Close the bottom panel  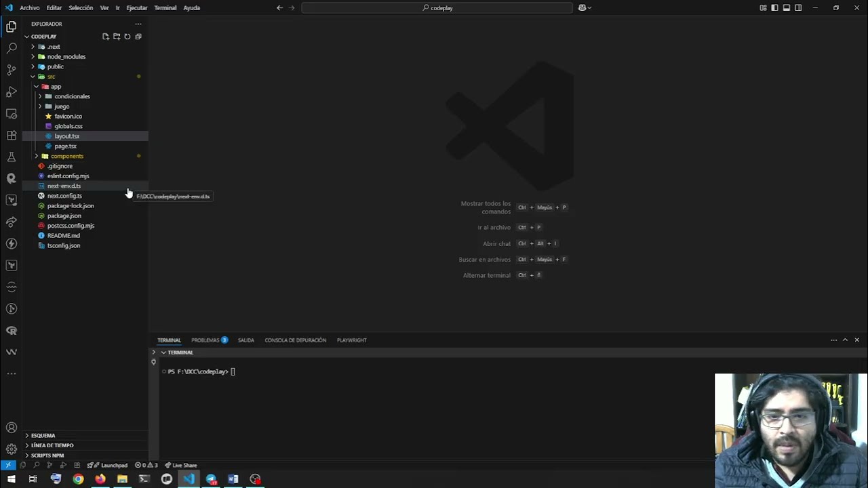pos(856,340)
